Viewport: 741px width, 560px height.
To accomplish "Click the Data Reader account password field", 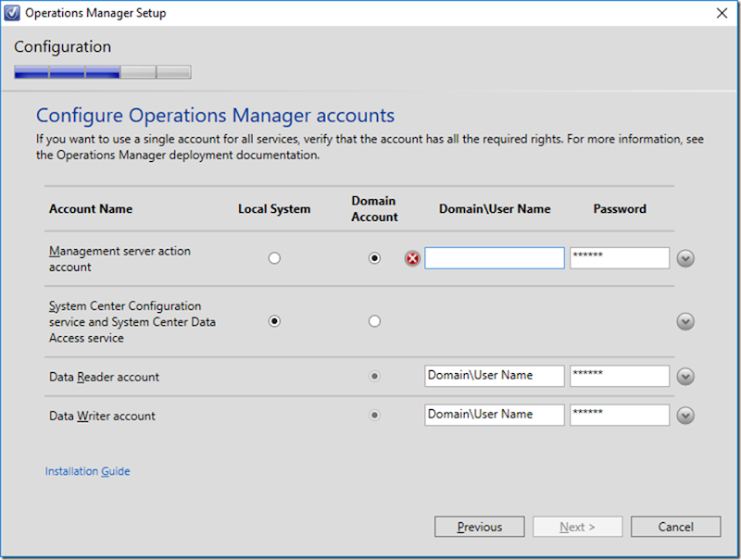I will (x=620, y=376).
